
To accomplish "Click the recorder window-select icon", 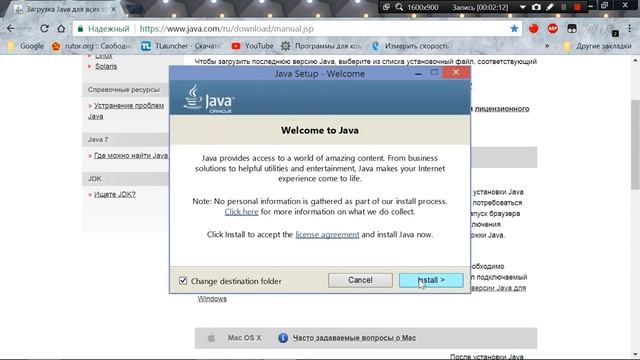I will pyautogui.click(x=386, y=7).
